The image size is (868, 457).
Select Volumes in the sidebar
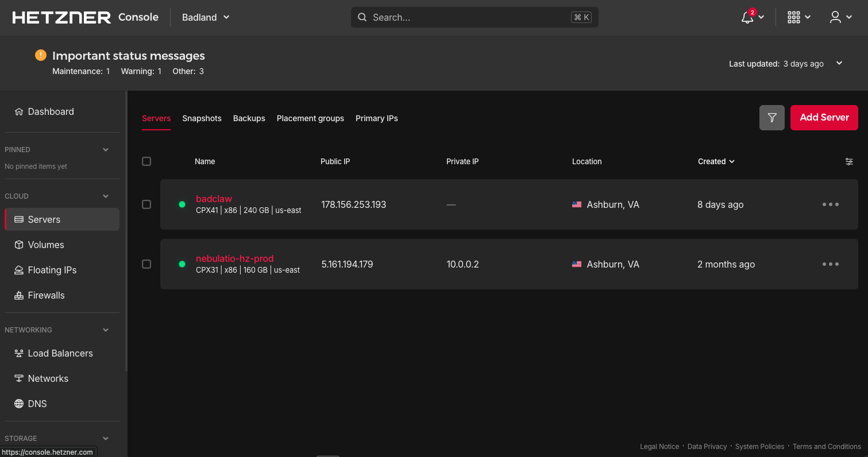[46, 245]
